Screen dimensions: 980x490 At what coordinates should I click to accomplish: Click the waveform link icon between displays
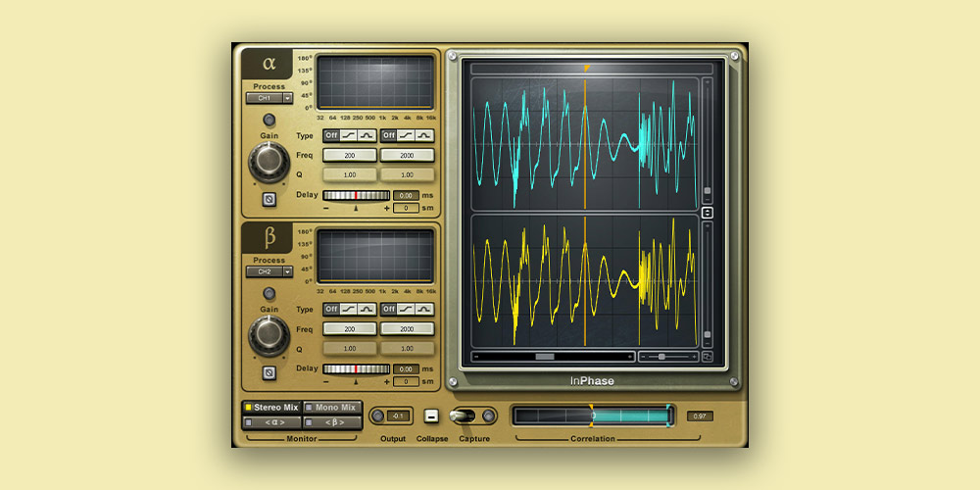[x=708, y=212]
